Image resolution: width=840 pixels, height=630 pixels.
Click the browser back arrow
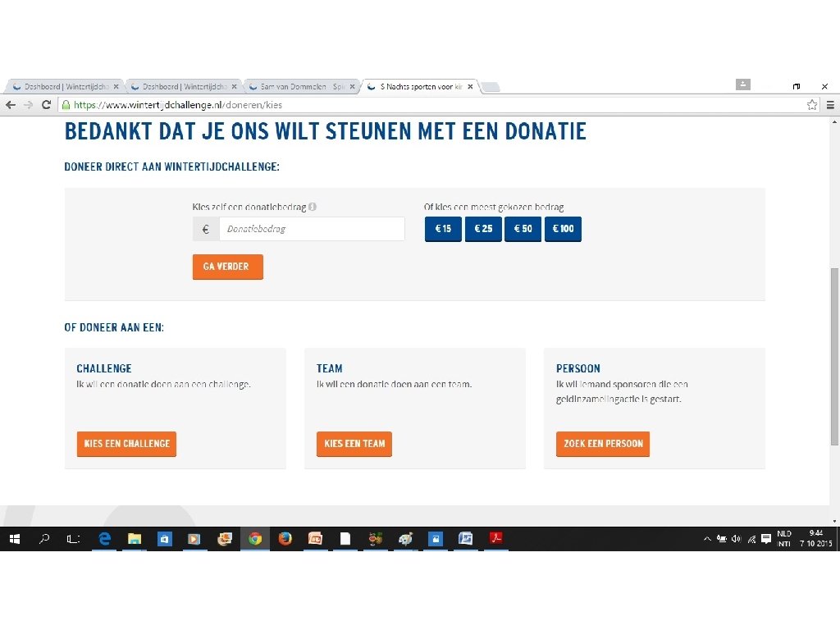[11, 105]
